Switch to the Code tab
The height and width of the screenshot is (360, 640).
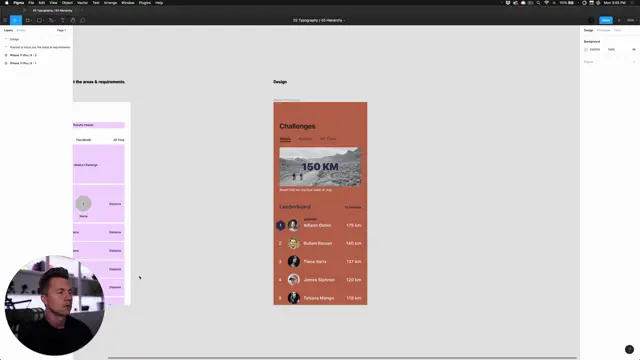(618, 30)
